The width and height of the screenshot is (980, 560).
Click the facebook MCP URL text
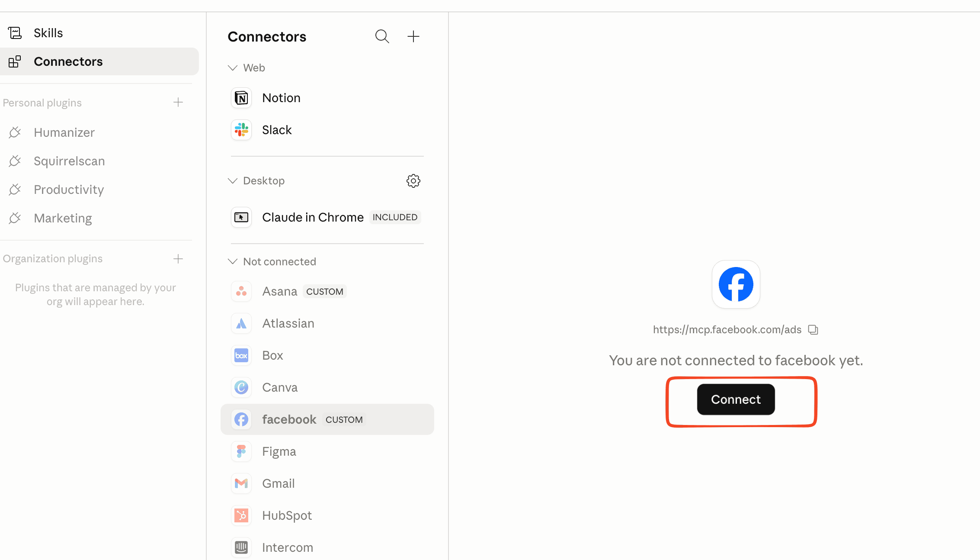727,330
